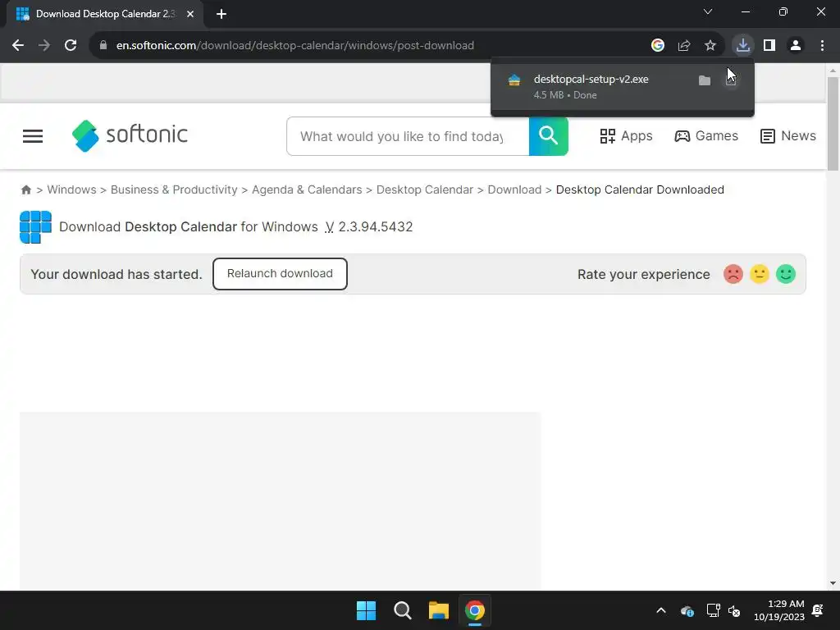Screen dimensions: 840x630
Task: Click the browser forward arrow
Action: pyautogui.click(x=44, y=46)
